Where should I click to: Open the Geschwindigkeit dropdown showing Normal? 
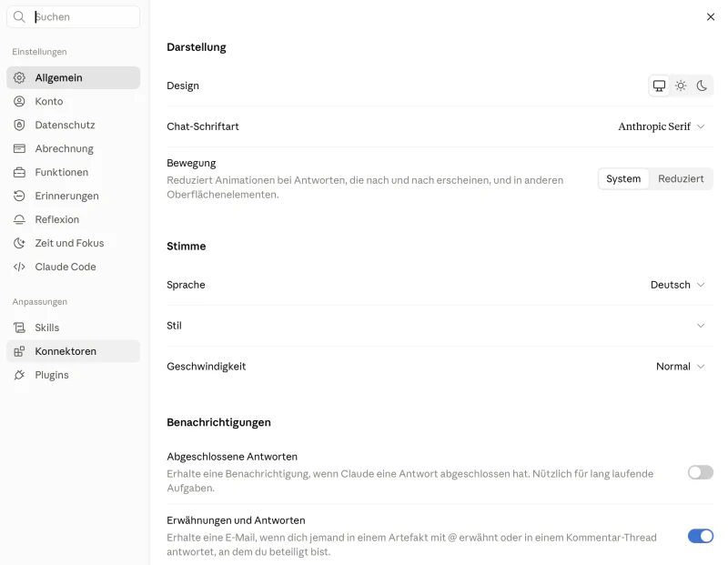coord(680,367)
